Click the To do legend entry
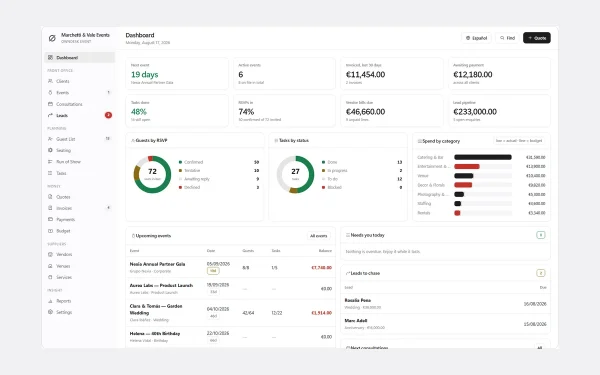The height and width of the screenshot is (375, 600). [x=362, y=179]
